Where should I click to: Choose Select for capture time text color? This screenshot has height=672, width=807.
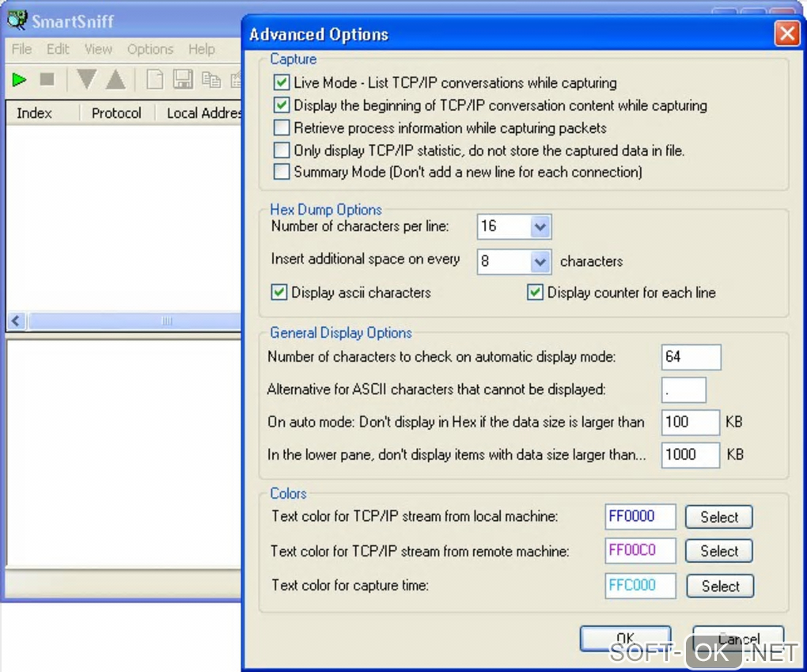click(720, 586)
